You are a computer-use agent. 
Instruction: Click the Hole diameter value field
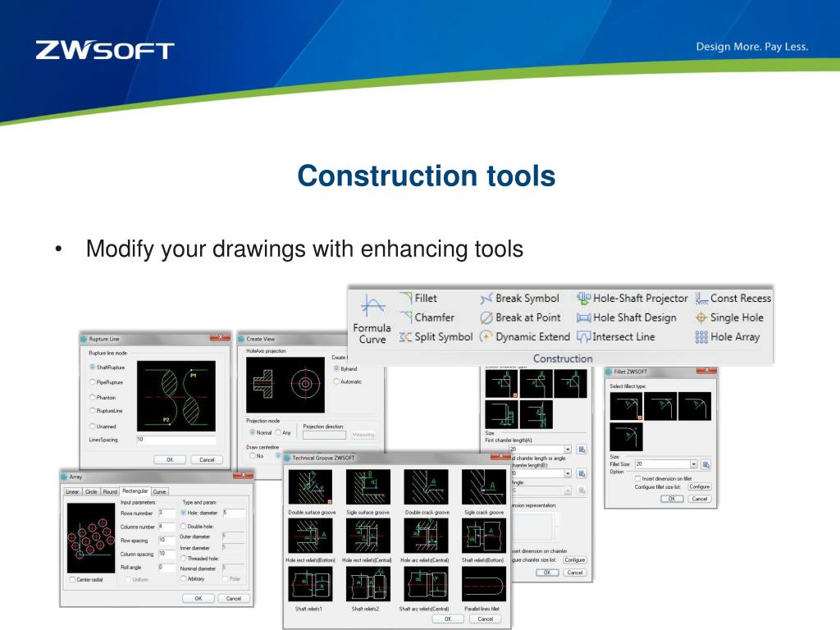(234, 514)
